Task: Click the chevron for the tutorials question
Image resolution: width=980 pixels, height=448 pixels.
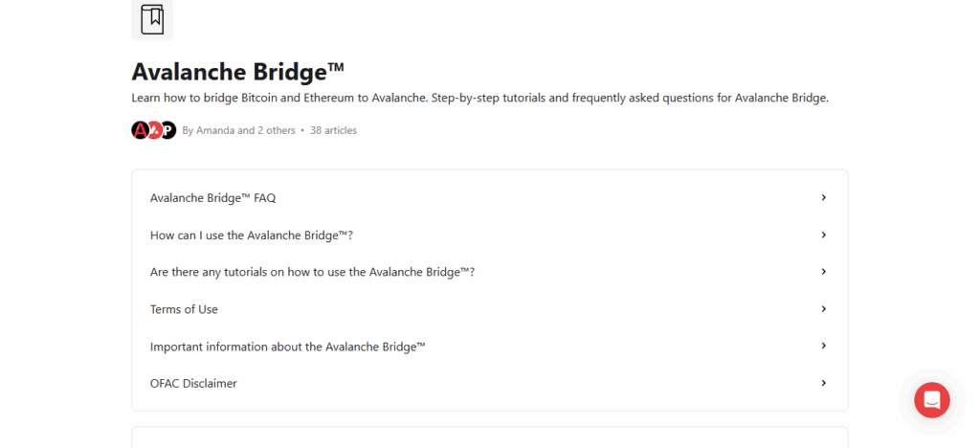Action: pos(823,271)
